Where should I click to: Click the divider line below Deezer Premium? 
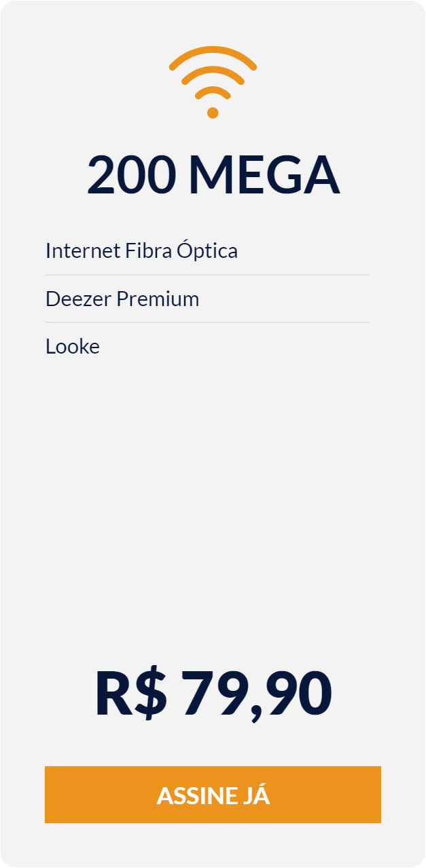pyautogui.click(x=207, y=322)
